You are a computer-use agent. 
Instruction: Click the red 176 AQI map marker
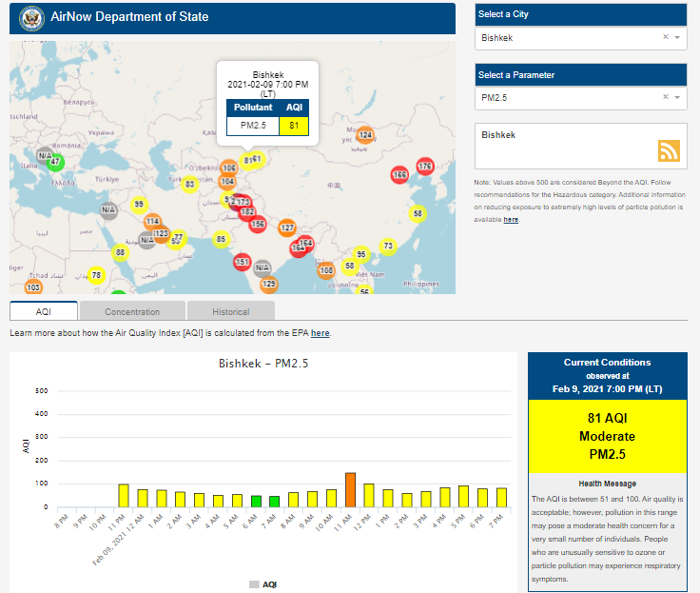point(424,167)
